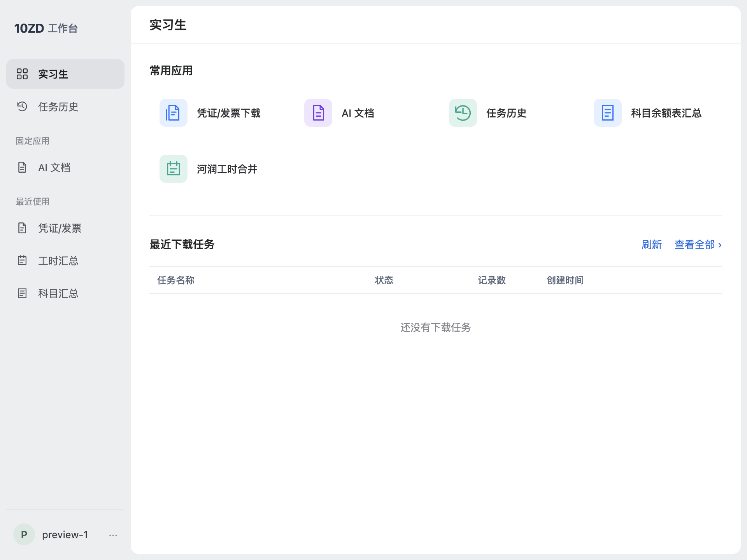Image resolution: width=747 pixels, height=560 pixels.
Task: Select 实习生 label in the sidebar
Action: click(x=53, y=74)
